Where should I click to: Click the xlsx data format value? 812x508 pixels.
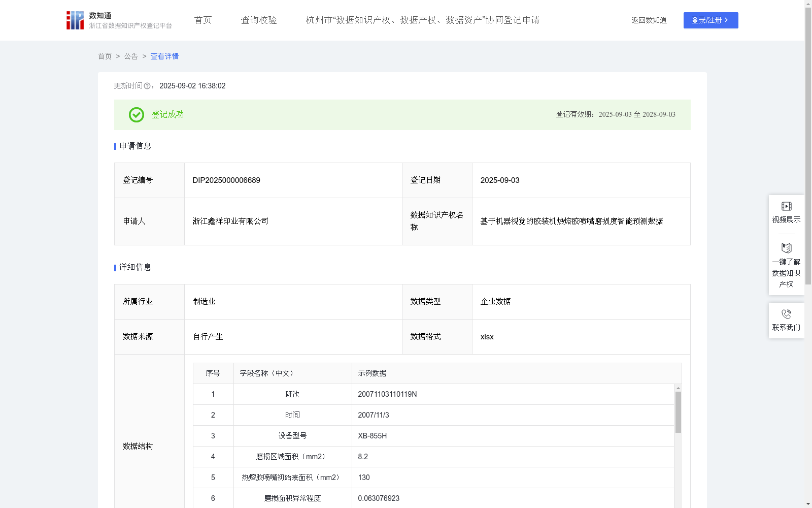point(487,337)
